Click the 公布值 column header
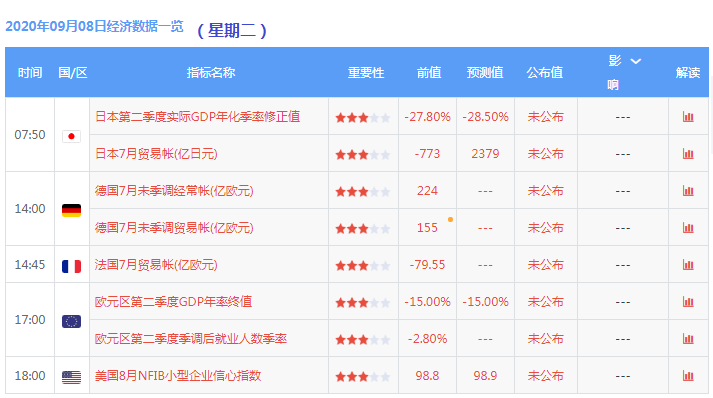Image resolution: width=713 pixels, height=398 pixels. point(545,73)
